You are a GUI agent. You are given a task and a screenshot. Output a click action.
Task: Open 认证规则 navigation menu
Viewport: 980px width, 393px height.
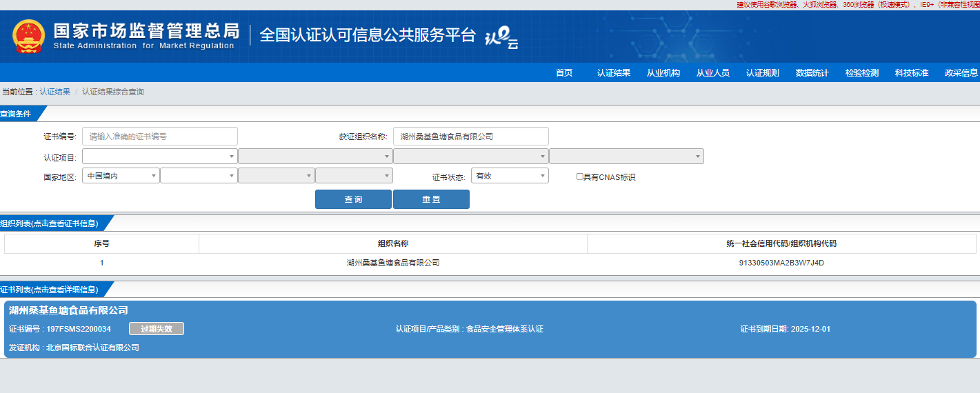763,73
